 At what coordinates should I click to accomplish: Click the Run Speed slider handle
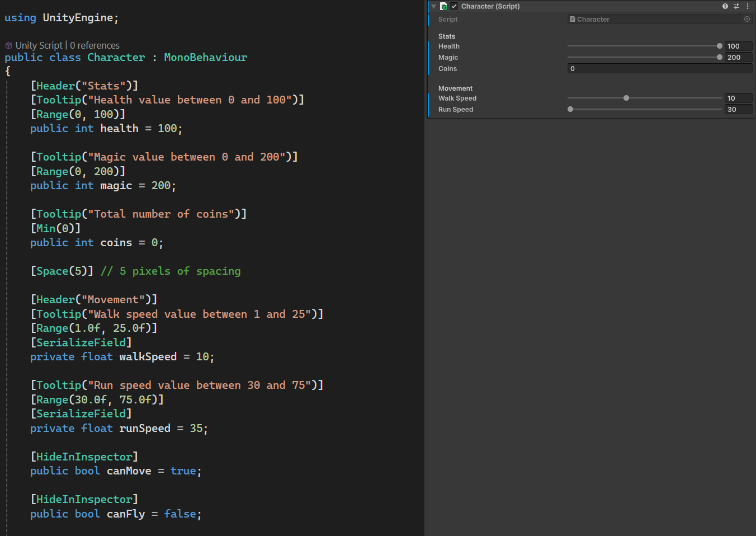[x=570, y=109]
